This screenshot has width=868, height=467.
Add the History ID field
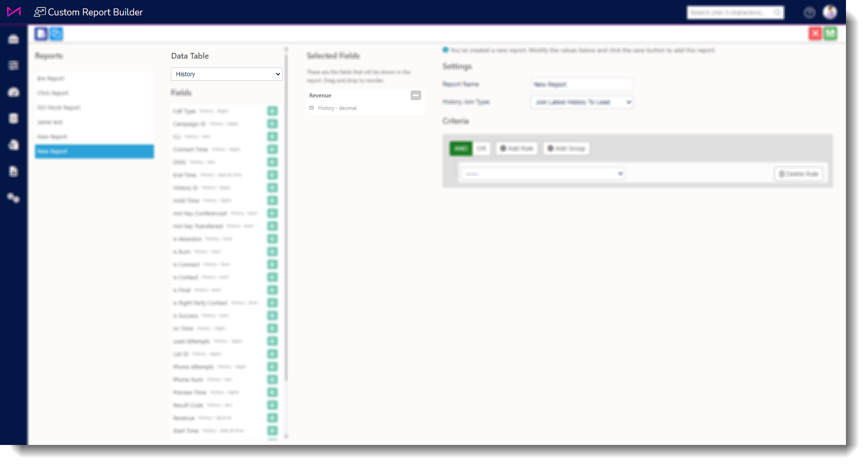click(273, 188)
